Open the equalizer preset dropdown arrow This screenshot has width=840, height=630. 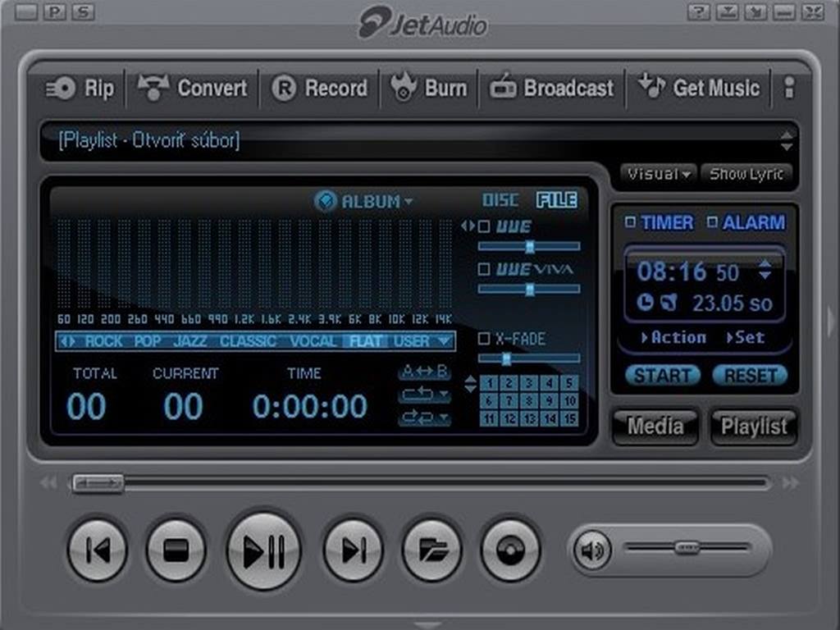444,341
